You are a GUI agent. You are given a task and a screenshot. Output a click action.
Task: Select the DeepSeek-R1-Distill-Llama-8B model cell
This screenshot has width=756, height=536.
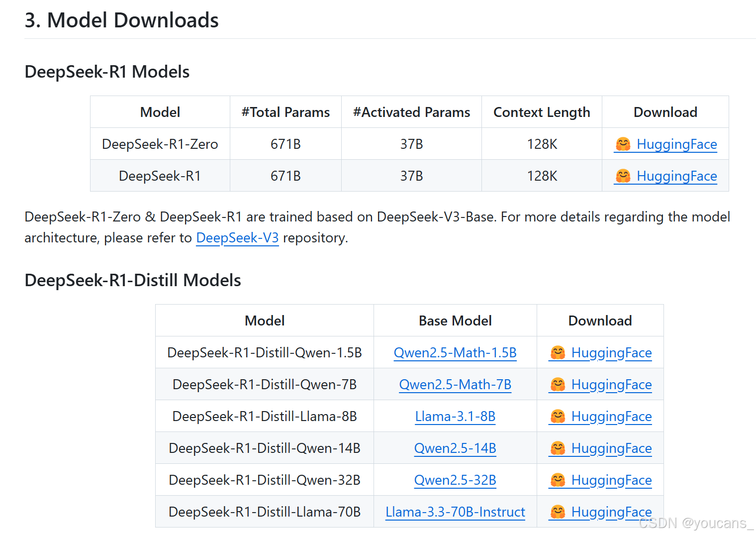coord(265,416)
